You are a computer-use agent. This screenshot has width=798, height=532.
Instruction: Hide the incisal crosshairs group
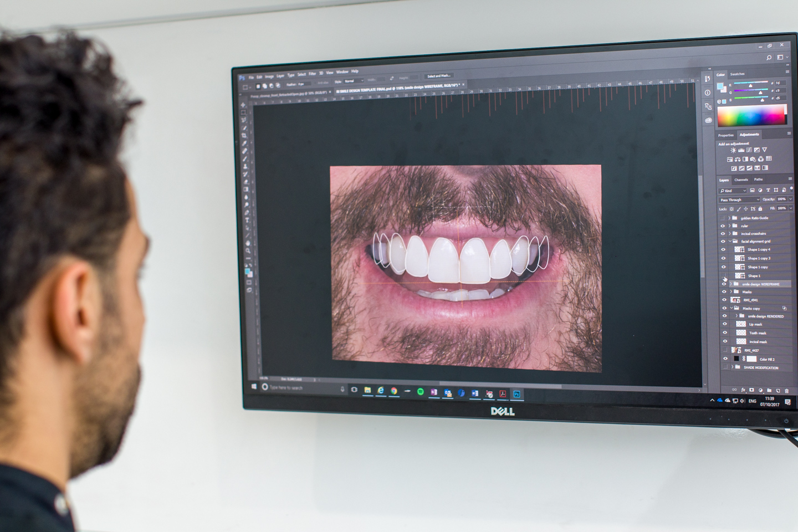tap(723, 233)
